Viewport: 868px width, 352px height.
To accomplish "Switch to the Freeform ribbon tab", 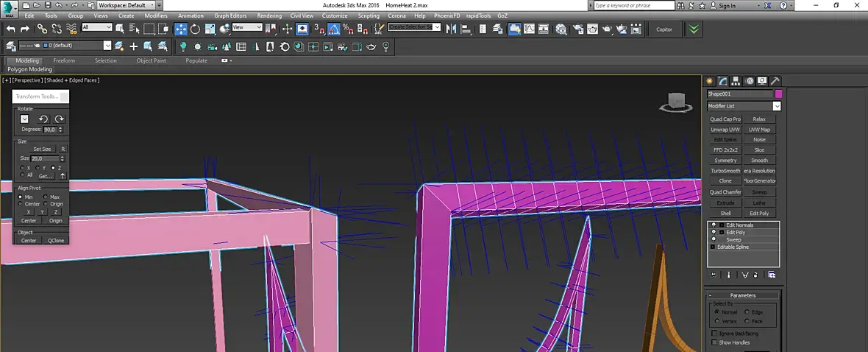I will pos(64,60).
